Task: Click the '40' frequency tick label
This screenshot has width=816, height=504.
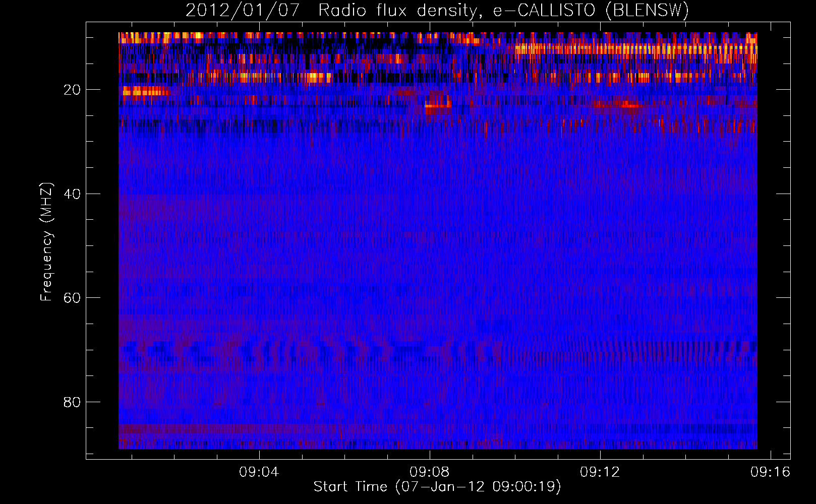Action: click(72, 194)
